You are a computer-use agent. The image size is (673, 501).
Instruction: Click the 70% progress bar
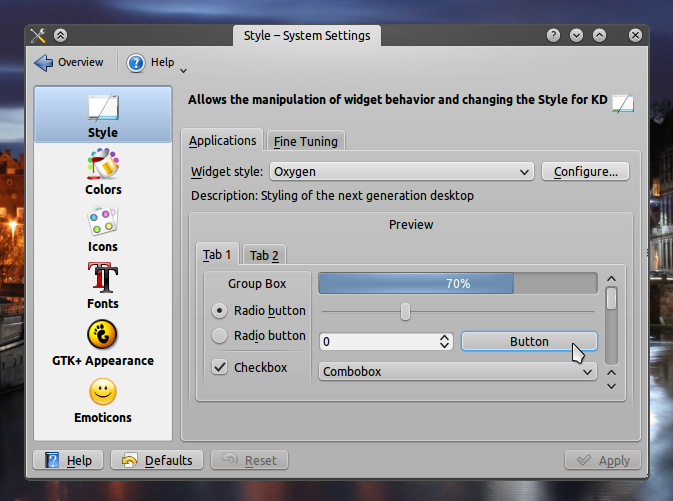[x=458, y=283]
